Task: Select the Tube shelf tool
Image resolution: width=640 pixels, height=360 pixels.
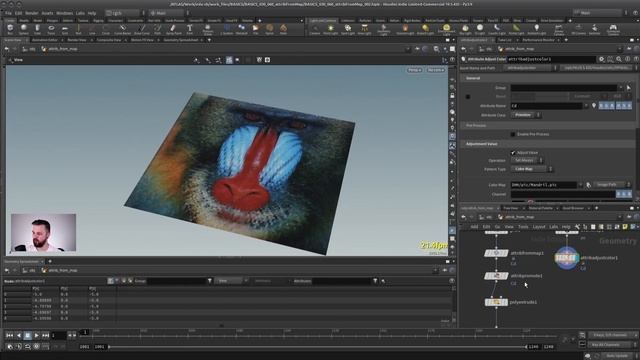Action: pyautogui.click(x=37, y=29)
